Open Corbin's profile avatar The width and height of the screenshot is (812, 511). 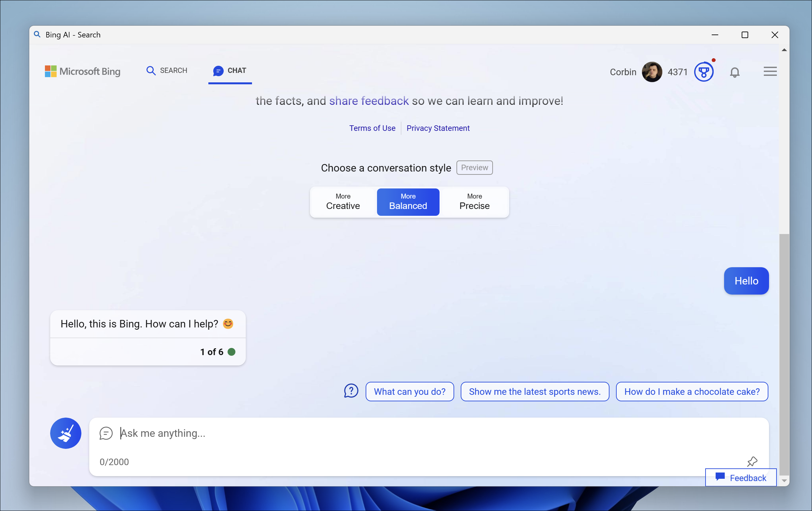(x=651, y=72)
